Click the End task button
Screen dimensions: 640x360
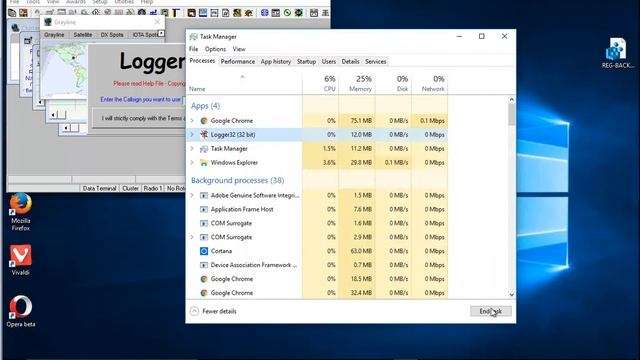(490, 311)
